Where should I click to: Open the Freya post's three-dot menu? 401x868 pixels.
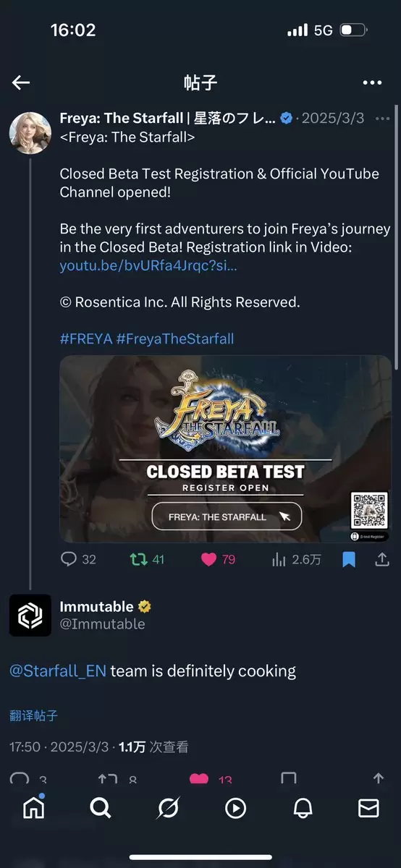(x=382, y=119)
